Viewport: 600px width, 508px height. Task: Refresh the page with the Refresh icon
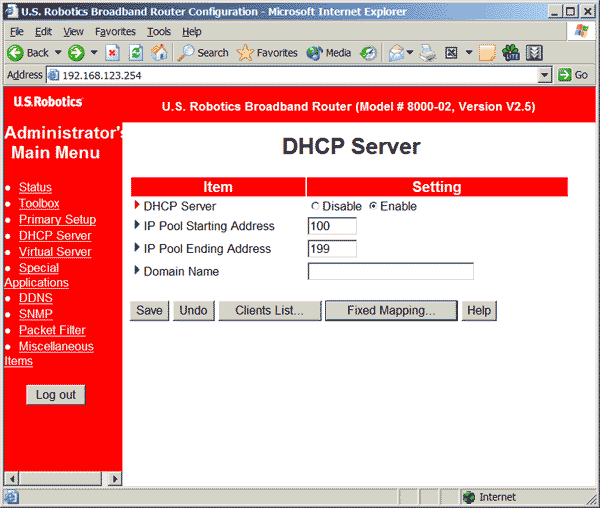(136, 53)
